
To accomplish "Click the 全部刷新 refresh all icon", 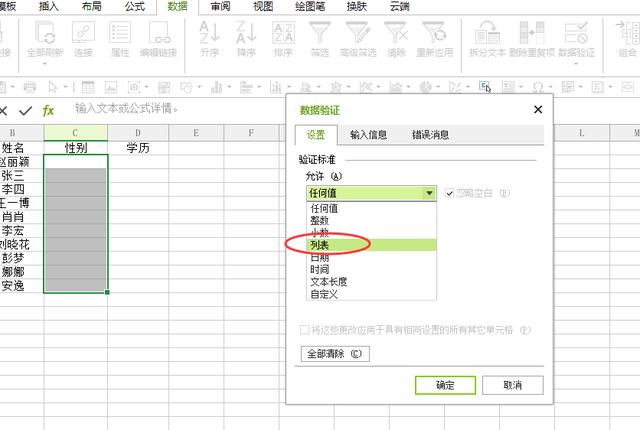I will point(45,33).
